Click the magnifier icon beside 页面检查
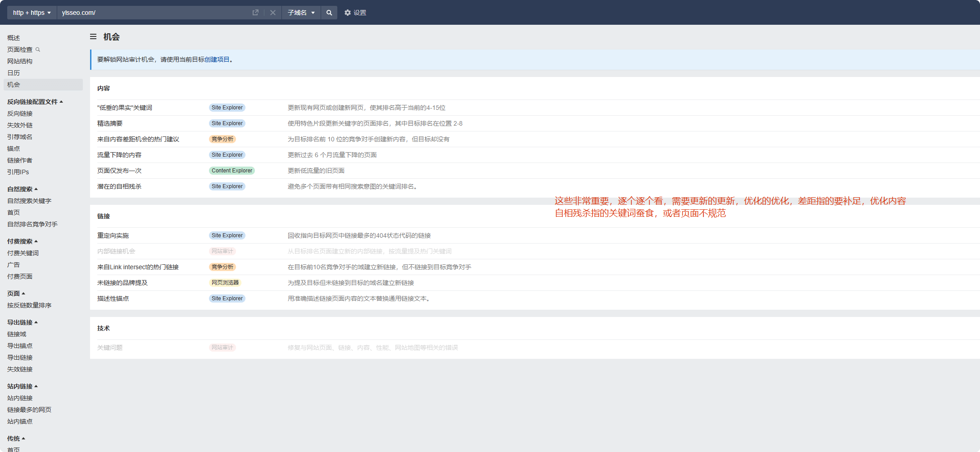Image resolution: width=980 pixels, height=452 pixels. pyautogui.click(x=38, y=49)
